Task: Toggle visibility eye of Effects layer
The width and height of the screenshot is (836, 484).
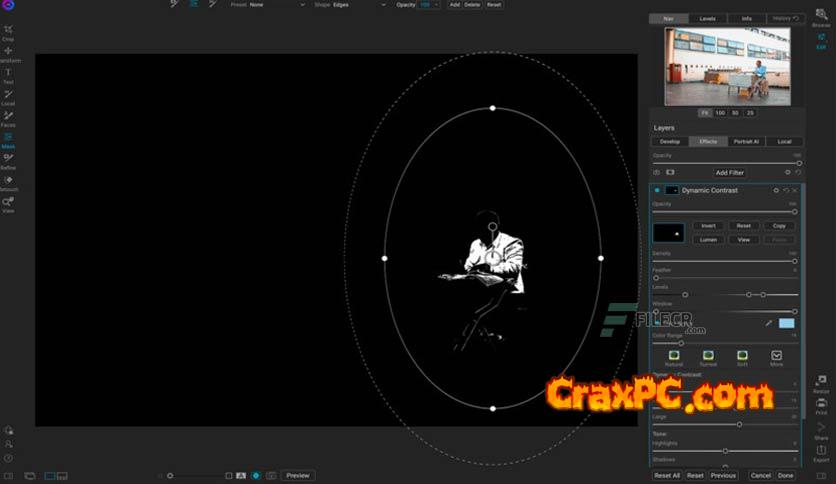Action: point(657,172)
